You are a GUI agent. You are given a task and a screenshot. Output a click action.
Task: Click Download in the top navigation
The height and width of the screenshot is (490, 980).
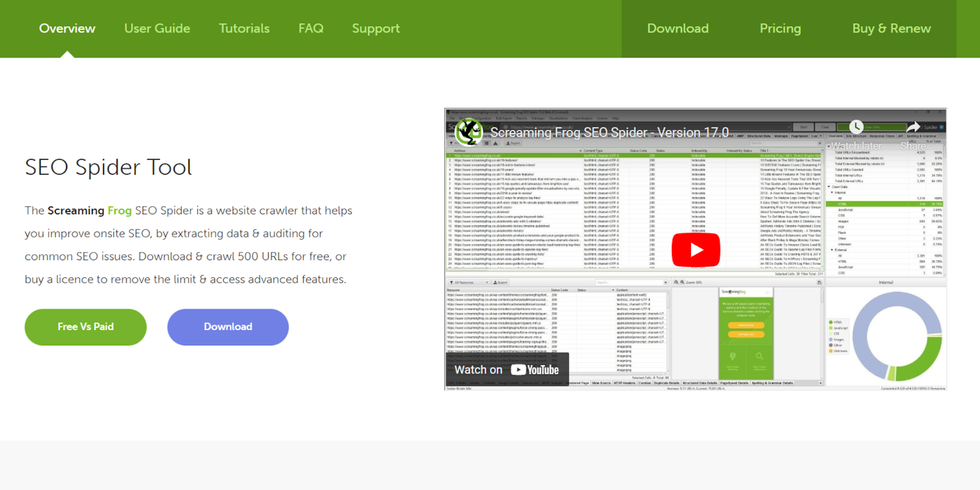(678, 28)
